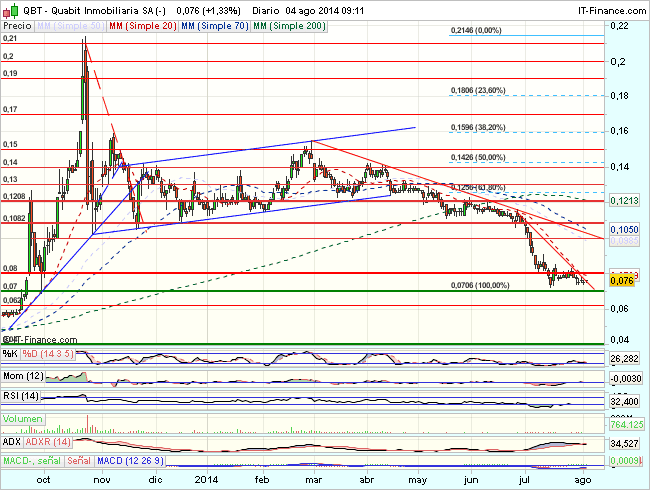Click the may label on time axis

coord(417,480)
